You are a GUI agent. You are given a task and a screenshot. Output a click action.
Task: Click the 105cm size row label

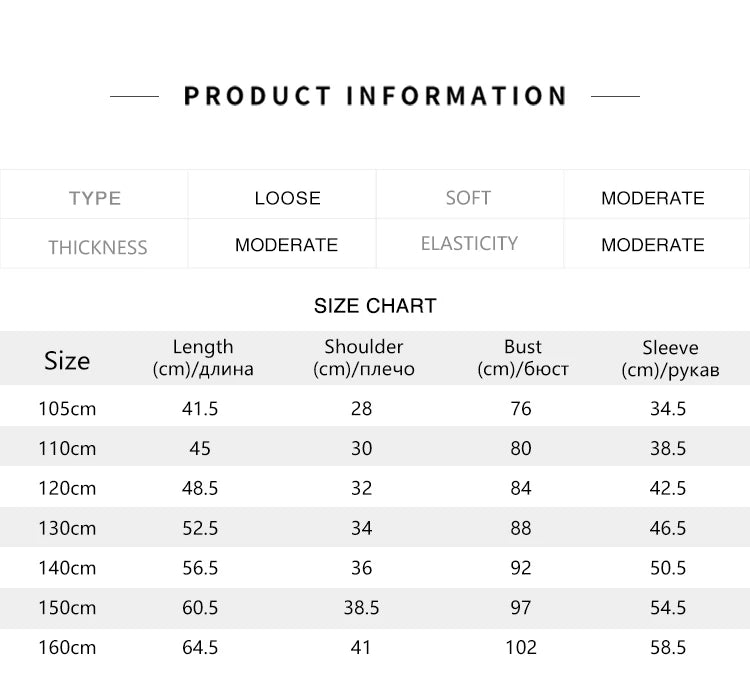point(67,409)
